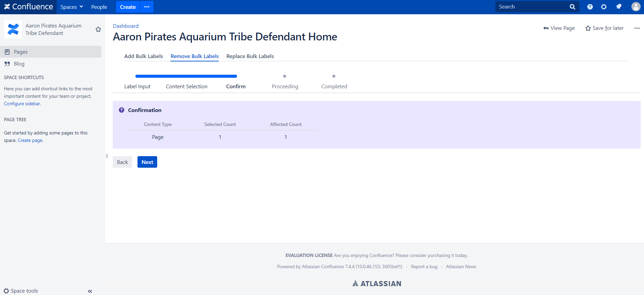The image size is (644, 295).
Task: Open the Spaces dropdown menu
Action: pos(72,7)
